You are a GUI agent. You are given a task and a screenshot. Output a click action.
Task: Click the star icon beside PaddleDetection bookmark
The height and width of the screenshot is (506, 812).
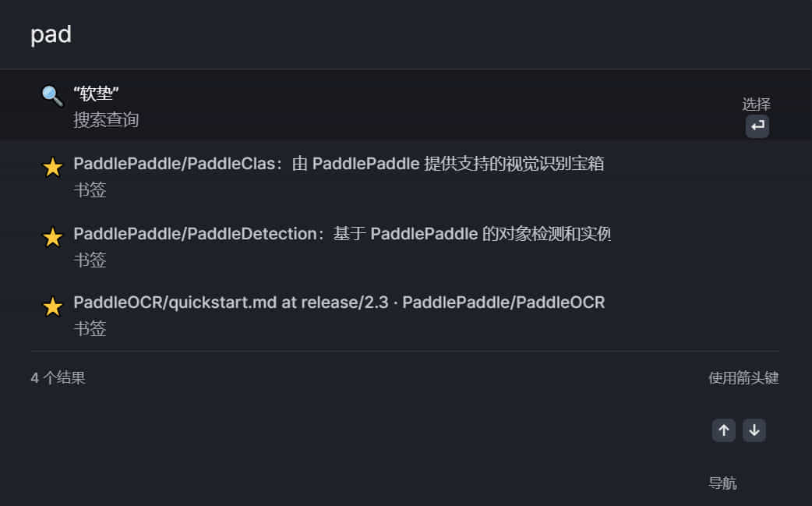click(x=52, y=237)
